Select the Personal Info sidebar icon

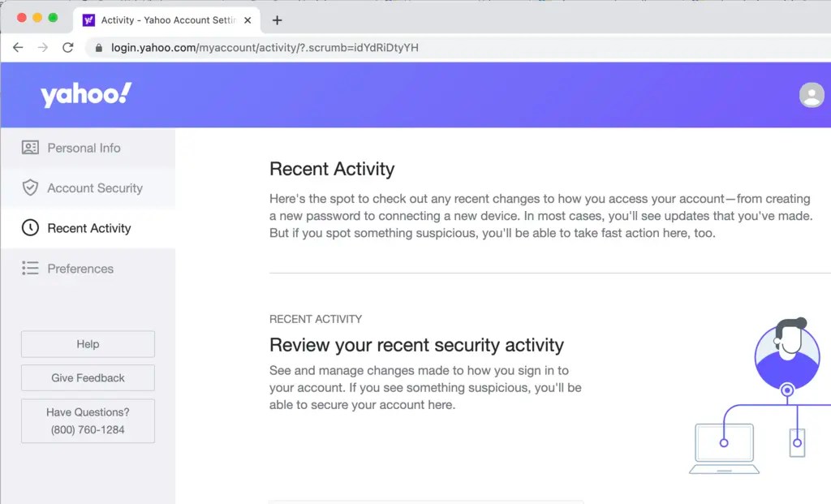[30, 148]
